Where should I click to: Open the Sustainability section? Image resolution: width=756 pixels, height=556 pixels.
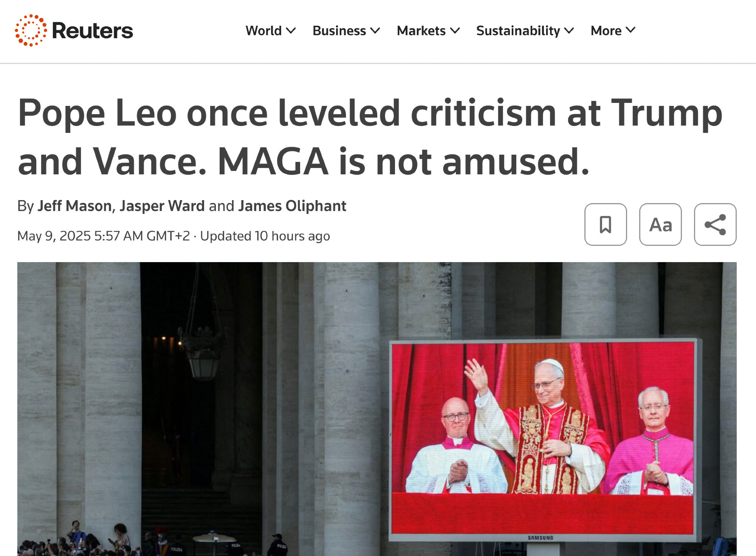click(518, 31)
